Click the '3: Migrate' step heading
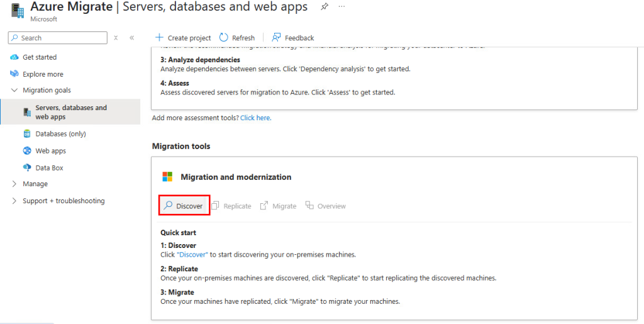 click(177, 293)
